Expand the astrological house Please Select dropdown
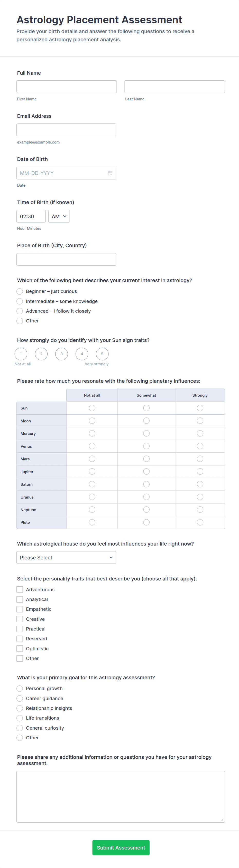 [x=66, y=558]
